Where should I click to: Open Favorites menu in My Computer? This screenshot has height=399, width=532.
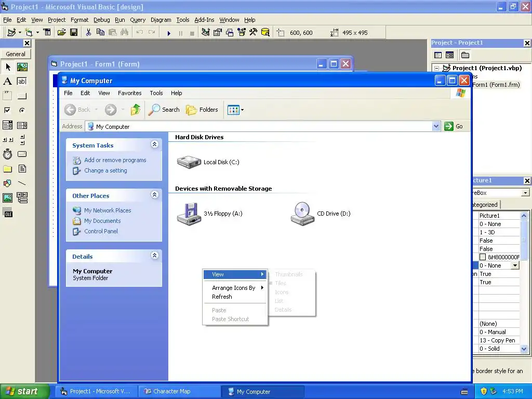pyautogui.click(x=129, y=93)
